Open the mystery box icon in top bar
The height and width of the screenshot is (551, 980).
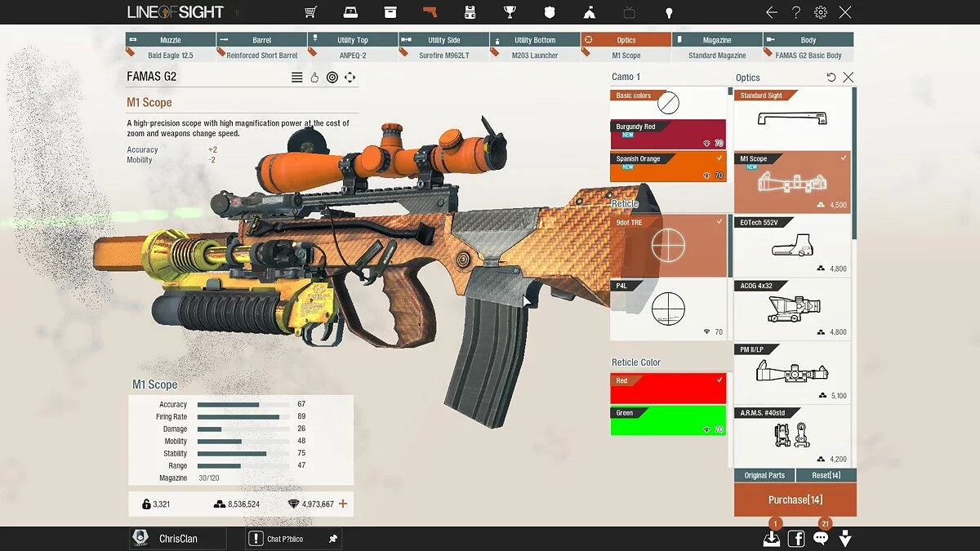point(350,12)
